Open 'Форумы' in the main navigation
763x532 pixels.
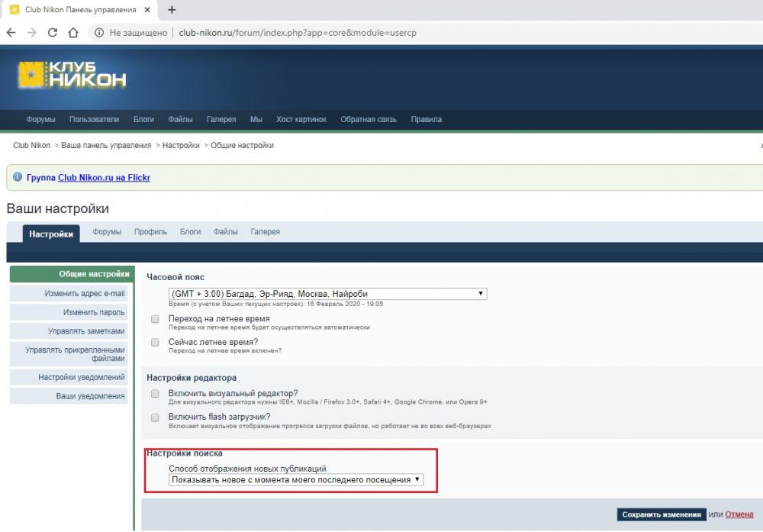click(x=41, y=119)
